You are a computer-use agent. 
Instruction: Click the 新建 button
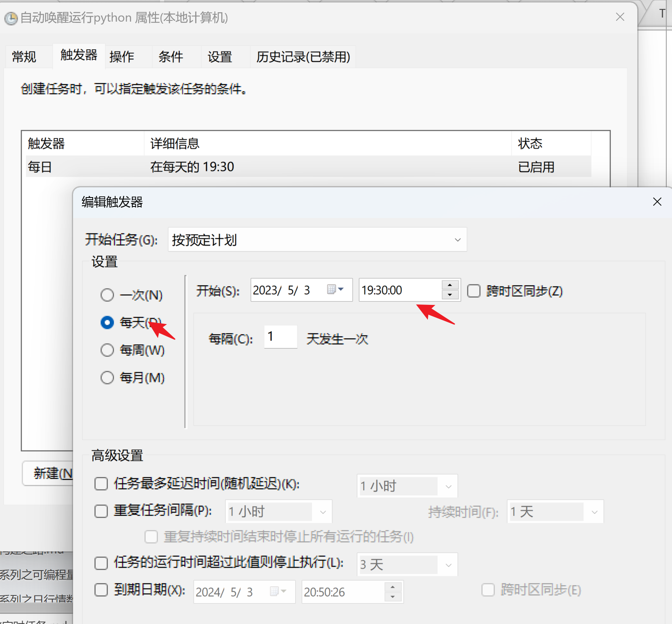[x=49, y=473]
